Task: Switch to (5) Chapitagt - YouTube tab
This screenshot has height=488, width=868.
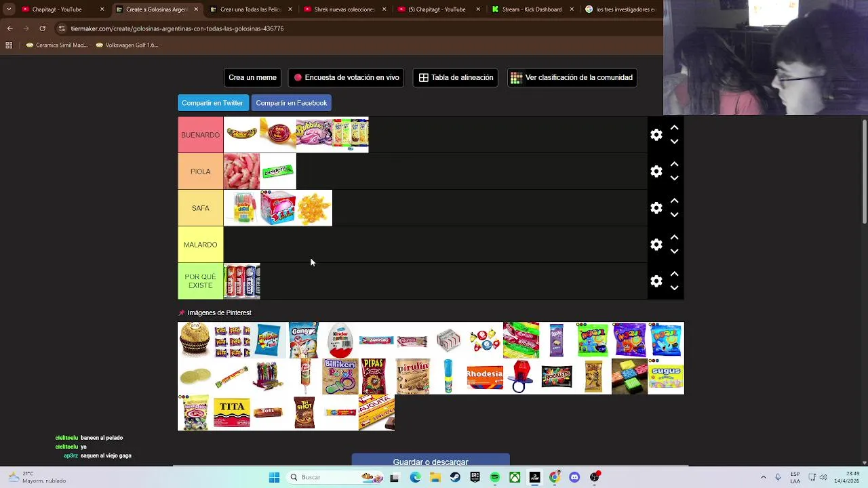Action: coord(438,9)
